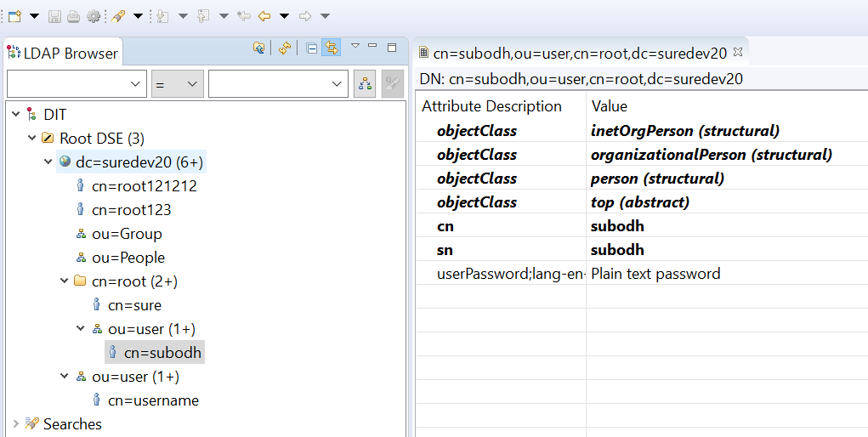Image resolution: width=868 pixels, height=437 pixels.
Task: Click the Save floppy disk icon
Action: tap(54, 17)
